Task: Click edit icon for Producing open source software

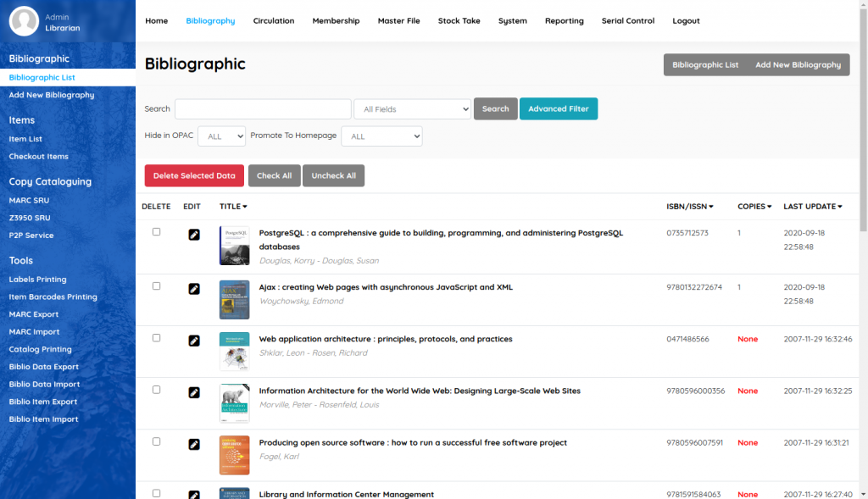Action: (194, 444)
